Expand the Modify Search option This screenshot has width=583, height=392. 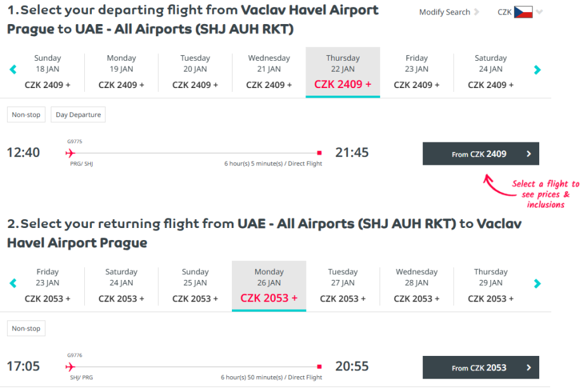pyautogui.click(x=449, y=12)
